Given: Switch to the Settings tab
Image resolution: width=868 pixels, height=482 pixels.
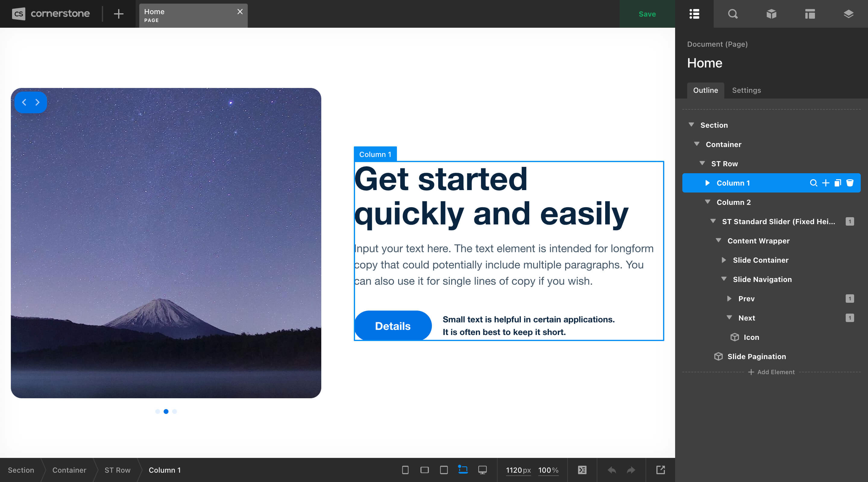Looking at the screenshot, I should [746, 90].
